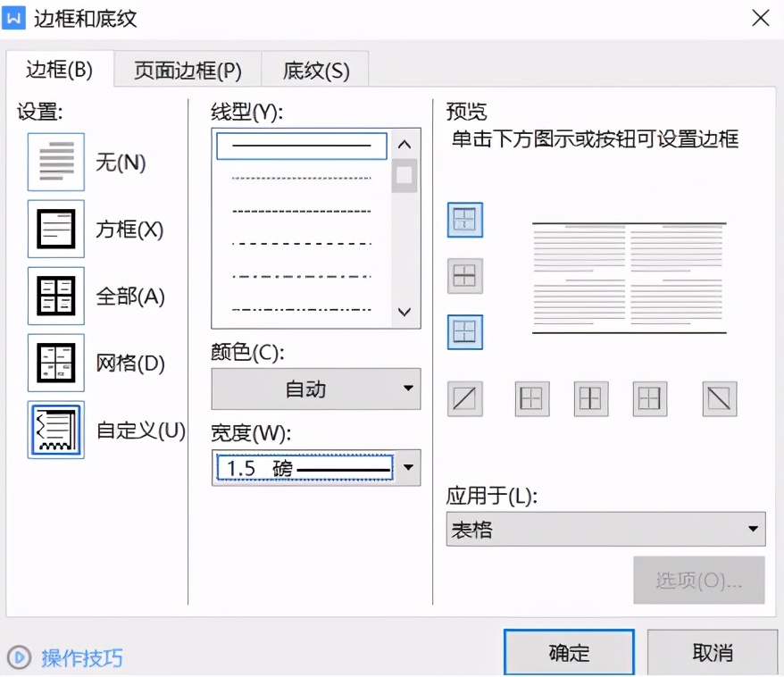Toggle the bottom border in the preview
Screen dimensions: 784x677
465,333
